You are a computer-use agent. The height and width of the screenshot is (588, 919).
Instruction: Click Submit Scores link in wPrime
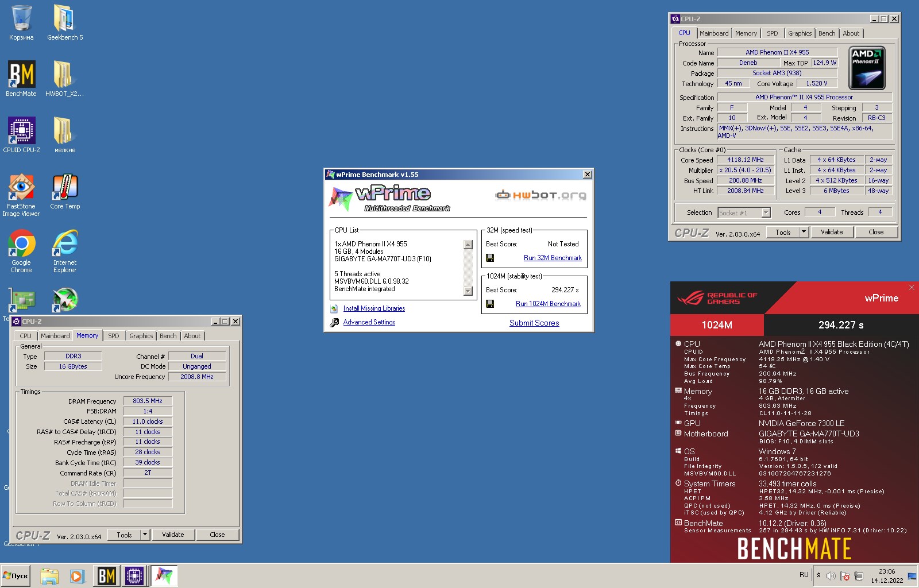[x=534, y=323]
